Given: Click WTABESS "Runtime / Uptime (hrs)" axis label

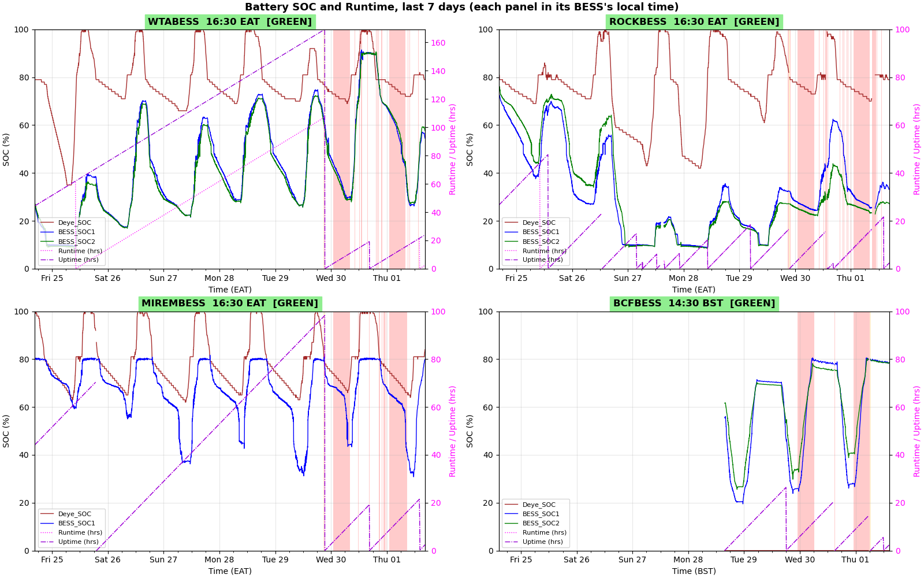Looking at the screenshot, I should pos(452,149).
